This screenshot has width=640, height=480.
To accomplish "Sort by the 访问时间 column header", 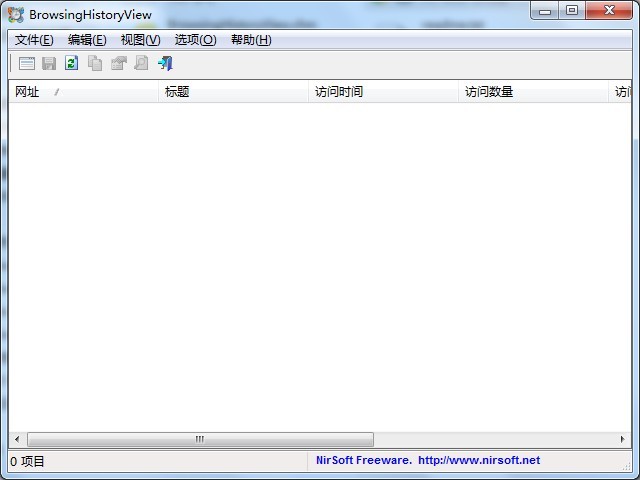I will pyautogui.click(x=383, y=92).
